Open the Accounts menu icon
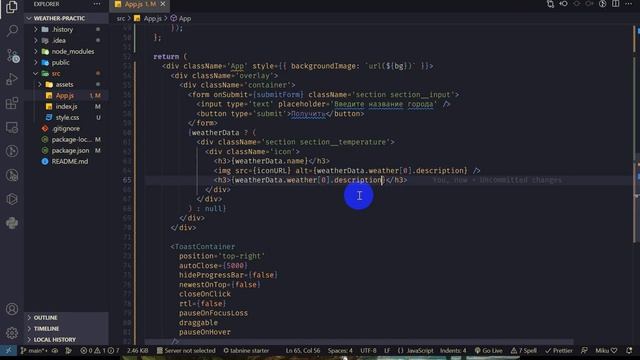This screenshot has height=360, width=640. (12, 309)
